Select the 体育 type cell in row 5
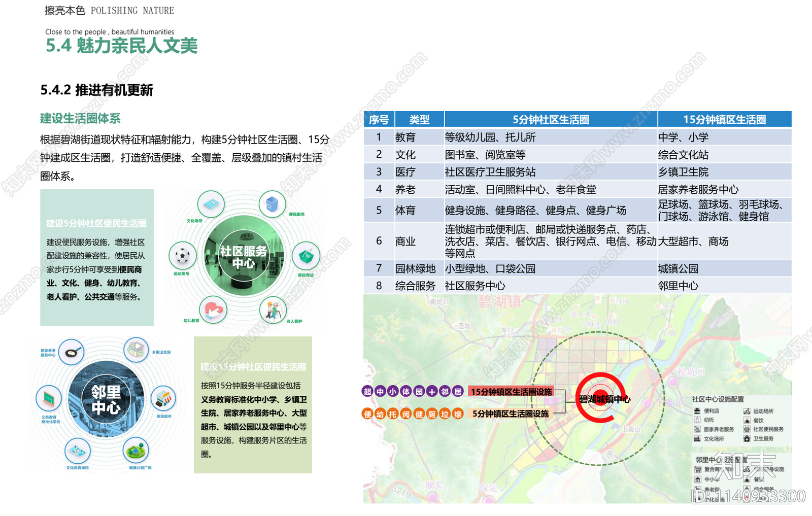Viewport: 812px width, 516px height. point(419,210)
